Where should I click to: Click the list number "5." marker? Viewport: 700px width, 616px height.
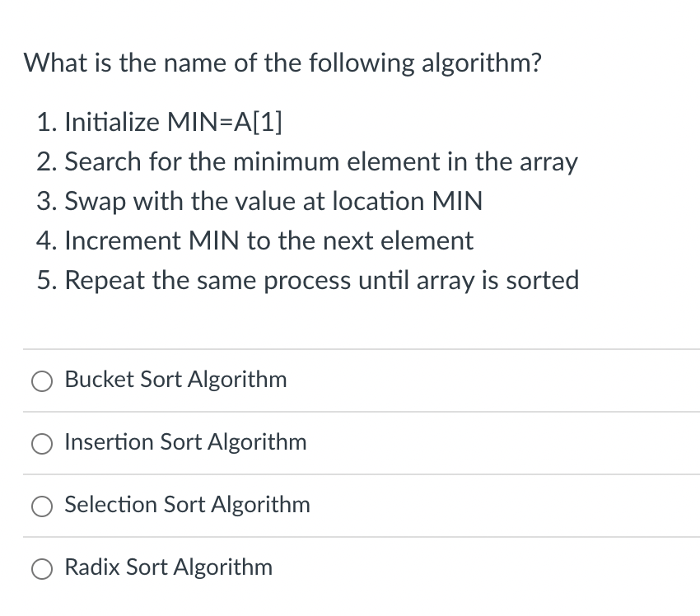tap(47, 280)
